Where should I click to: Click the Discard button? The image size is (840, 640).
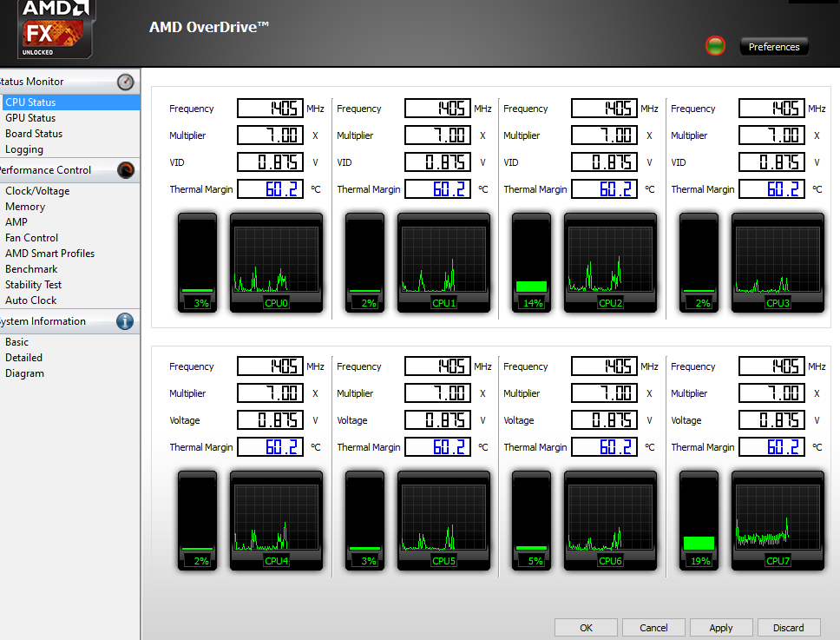click(x=789, y=628)
